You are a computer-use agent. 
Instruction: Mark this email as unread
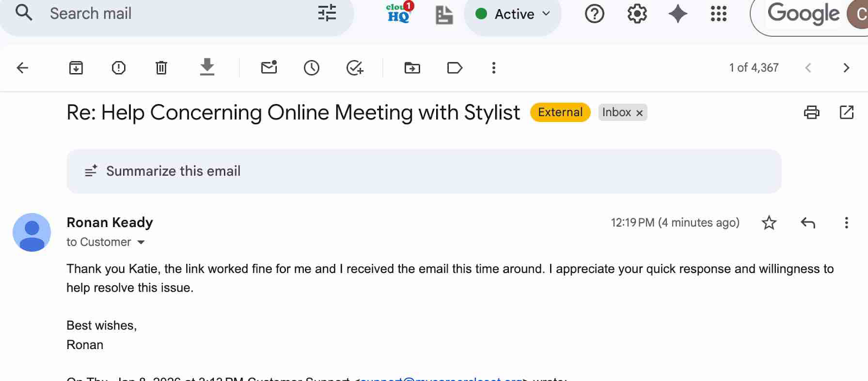tap(269, 68)
